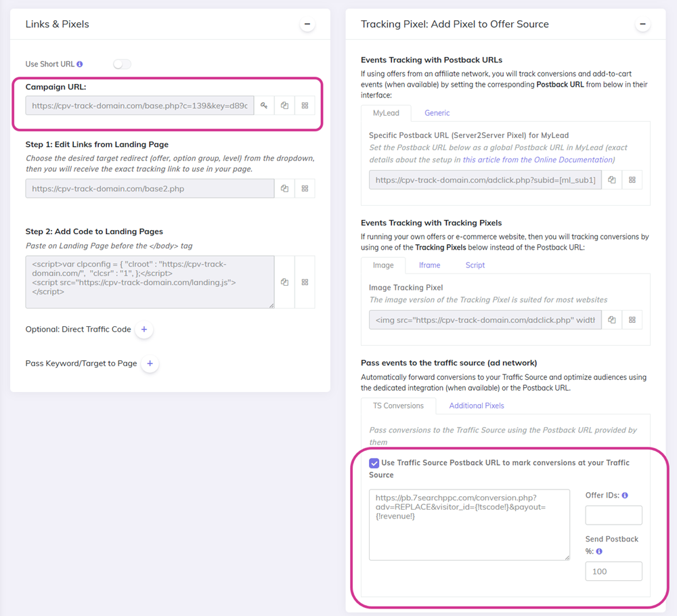Click the Use Short URL info icon
This screenshot has width=677, height=616.
[x=80, y=64]
